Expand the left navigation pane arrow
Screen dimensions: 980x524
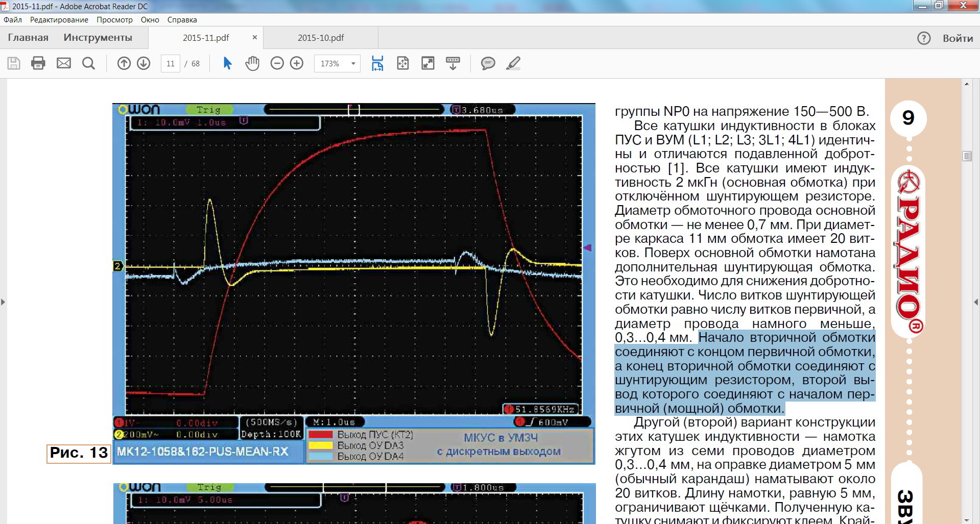pyautogui.click(x=3, y=302)
